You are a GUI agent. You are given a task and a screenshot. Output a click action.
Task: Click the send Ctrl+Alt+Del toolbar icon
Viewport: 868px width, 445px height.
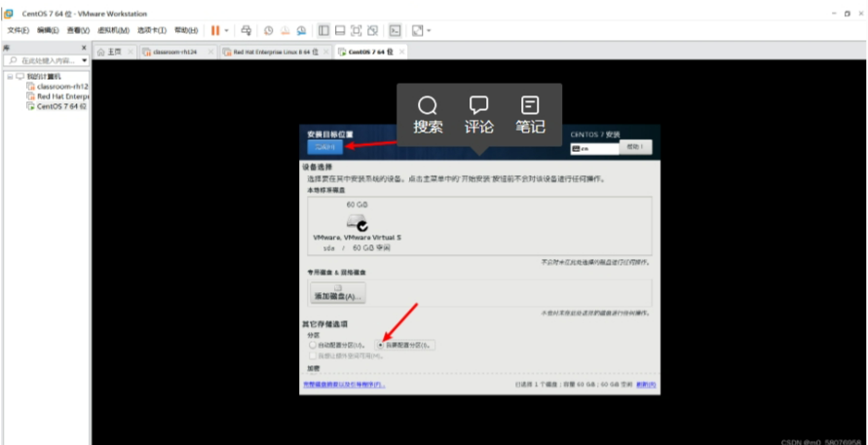(x=246, y=30)
